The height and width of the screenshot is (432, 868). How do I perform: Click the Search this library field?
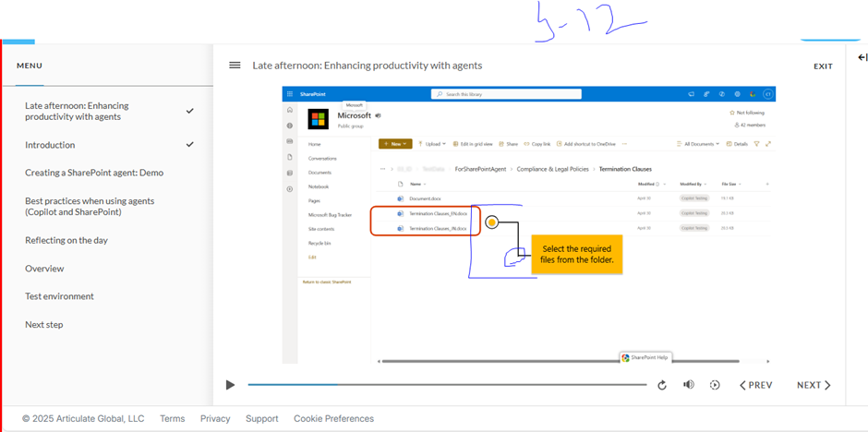click(x=506, y=94)
